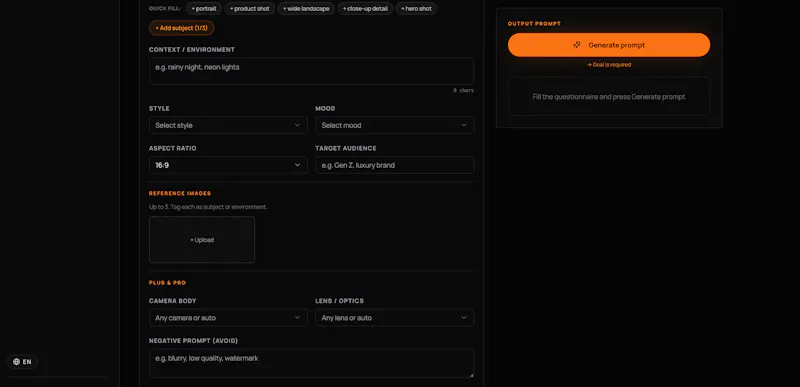Open the Camera Body dropdown
The height and width of the screenshot is (387, 800).
(228, 318)
